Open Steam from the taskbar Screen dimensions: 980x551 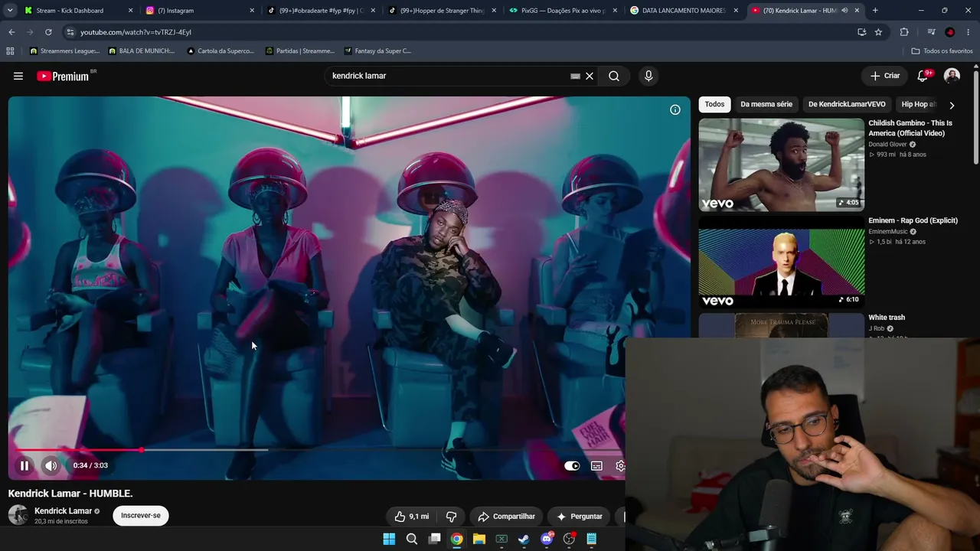(x=524, y=539)
